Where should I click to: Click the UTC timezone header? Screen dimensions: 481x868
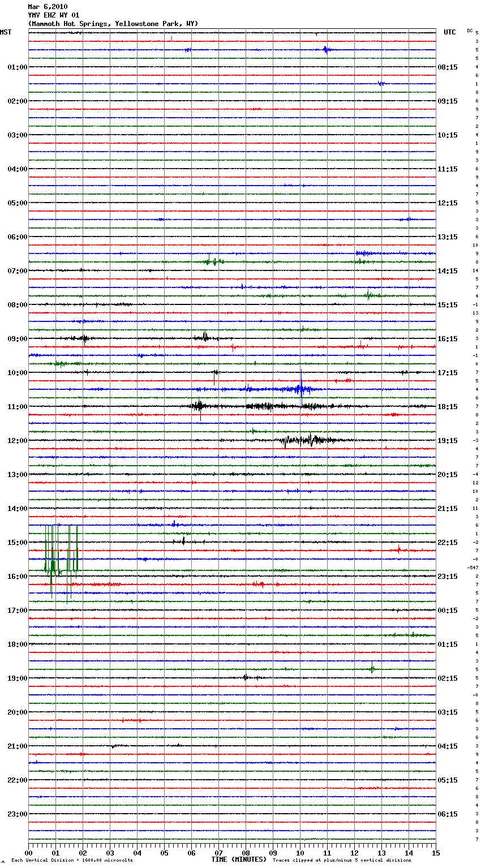click(x=450, y=32)
